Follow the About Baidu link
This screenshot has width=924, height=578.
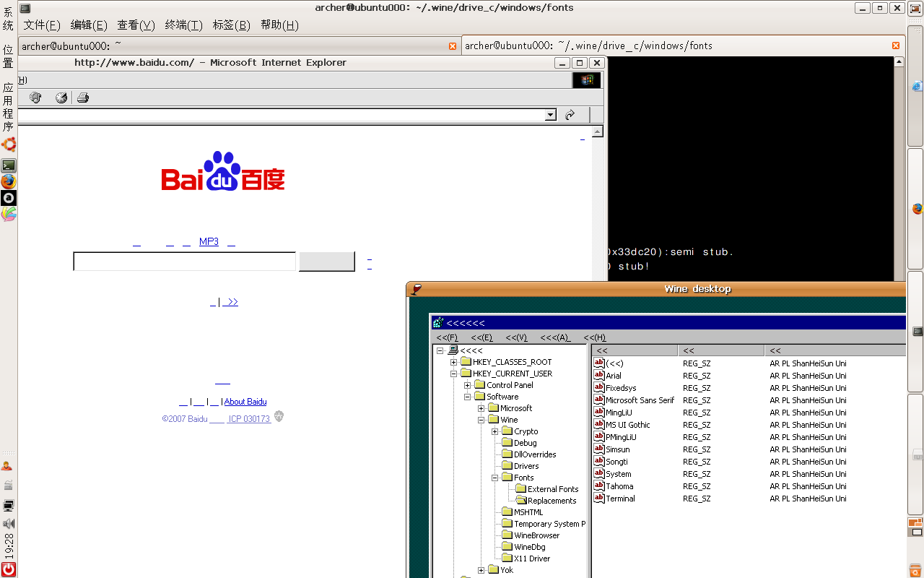[245, 402]
